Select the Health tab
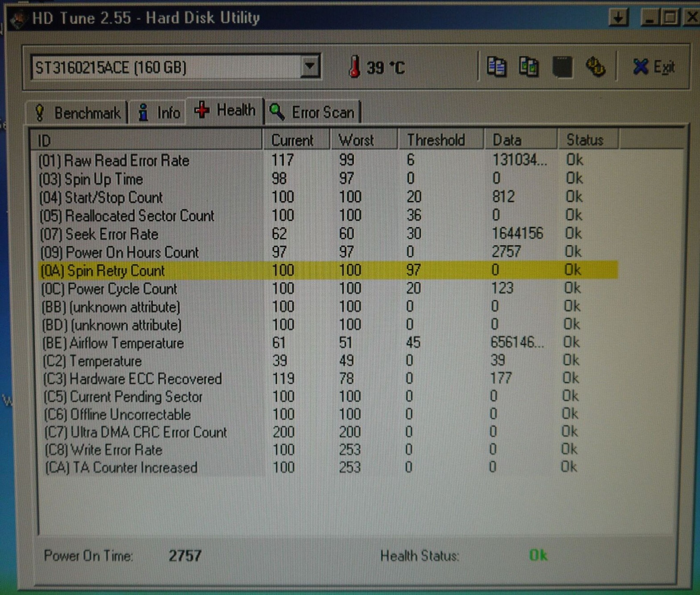The image size is (700, 595). 226,110
